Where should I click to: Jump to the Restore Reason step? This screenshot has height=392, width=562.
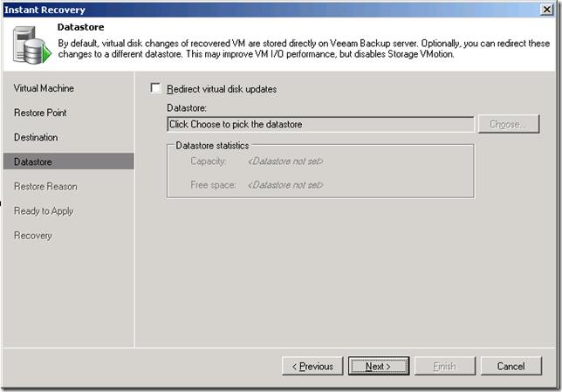point(45,186)
